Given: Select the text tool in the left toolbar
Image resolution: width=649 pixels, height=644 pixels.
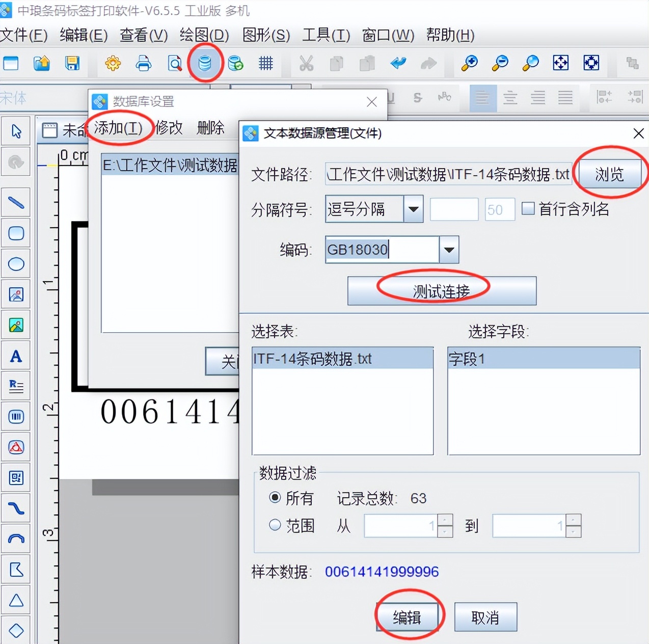Looking at the screenshot, I should 16,356.
